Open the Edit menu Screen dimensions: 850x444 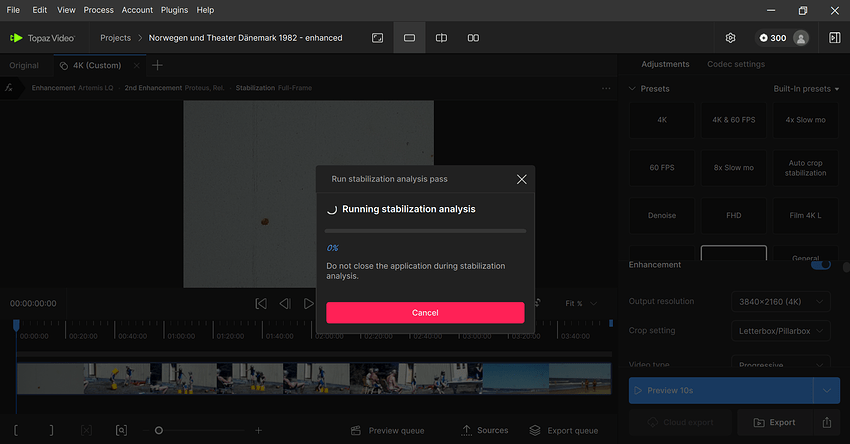pyautogui.click(x=40, y=10)
